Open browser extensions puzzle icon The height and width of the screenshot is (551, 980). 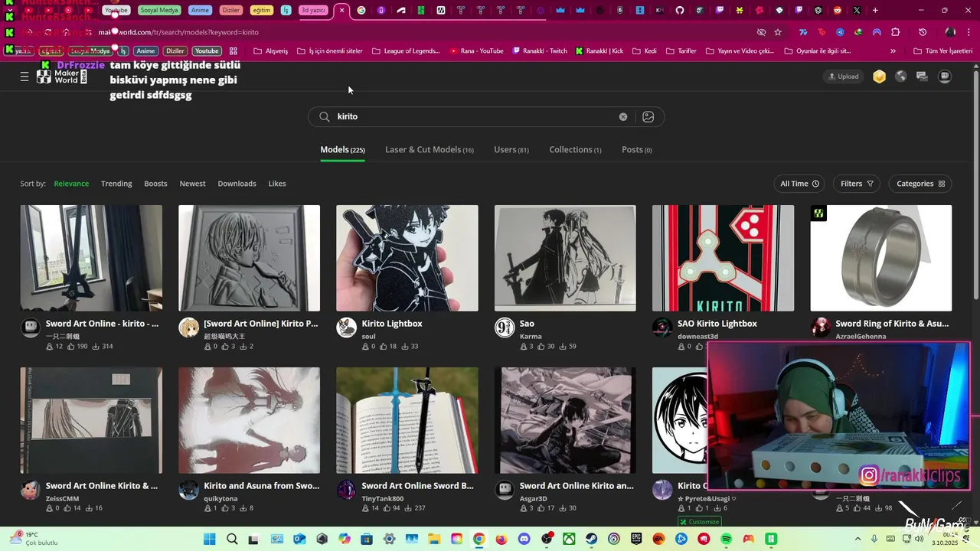click(x=895, y=32)
